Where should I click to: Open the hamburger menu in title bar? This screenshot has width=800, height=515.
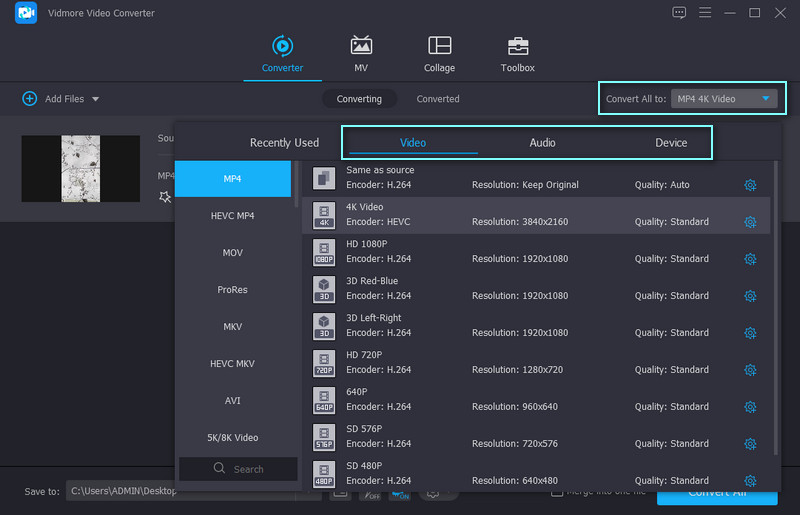[705, 13]
